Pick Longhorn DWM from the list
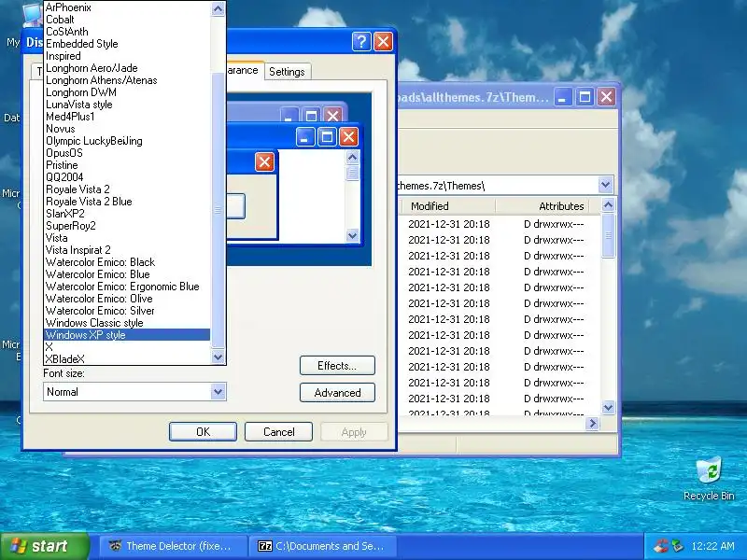This screenshot has height=560, width=747. 127,92
